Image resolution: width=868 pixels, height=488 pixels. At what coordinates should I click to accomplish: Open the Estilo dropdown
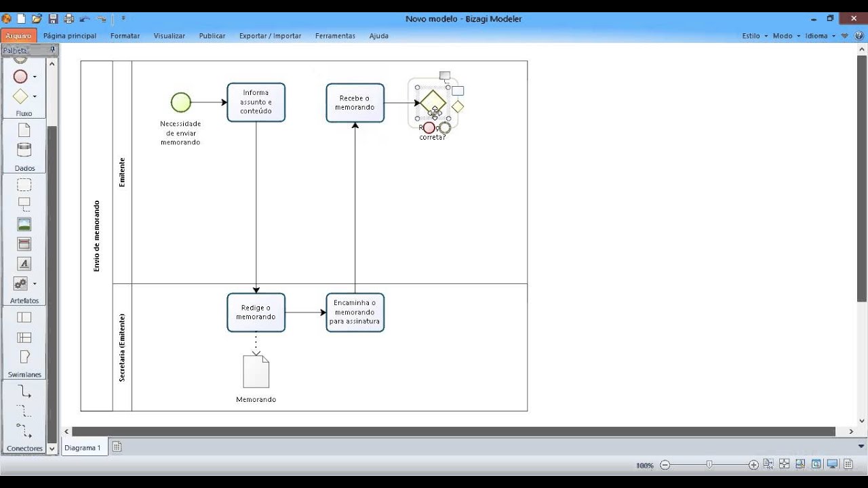click(x=755, y=36)
